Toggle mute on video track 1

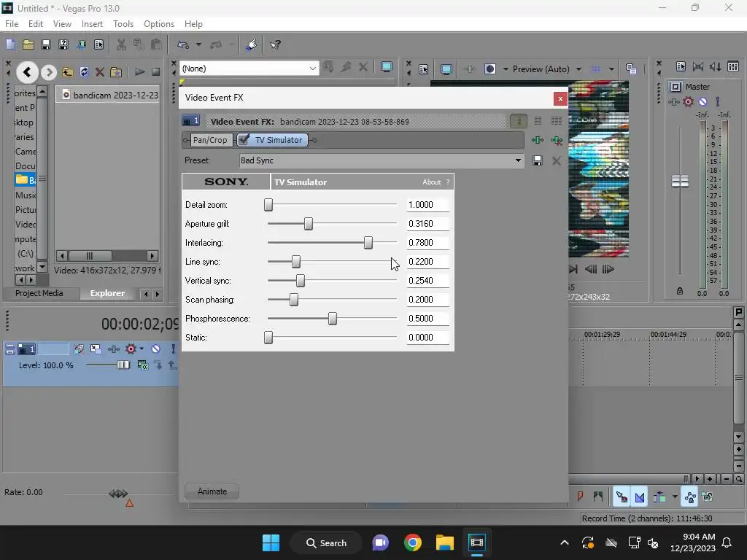[156, 349]
